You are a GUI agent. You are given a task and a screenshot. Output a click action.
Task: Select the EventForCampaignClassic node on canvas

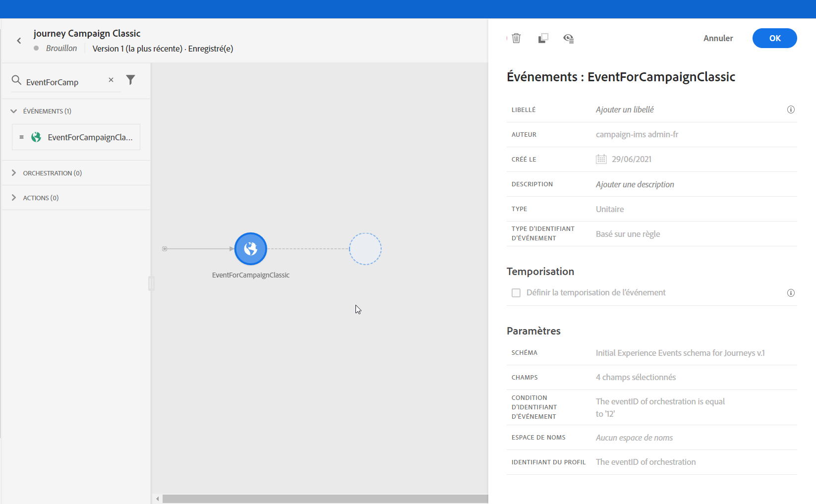(251, 249)
